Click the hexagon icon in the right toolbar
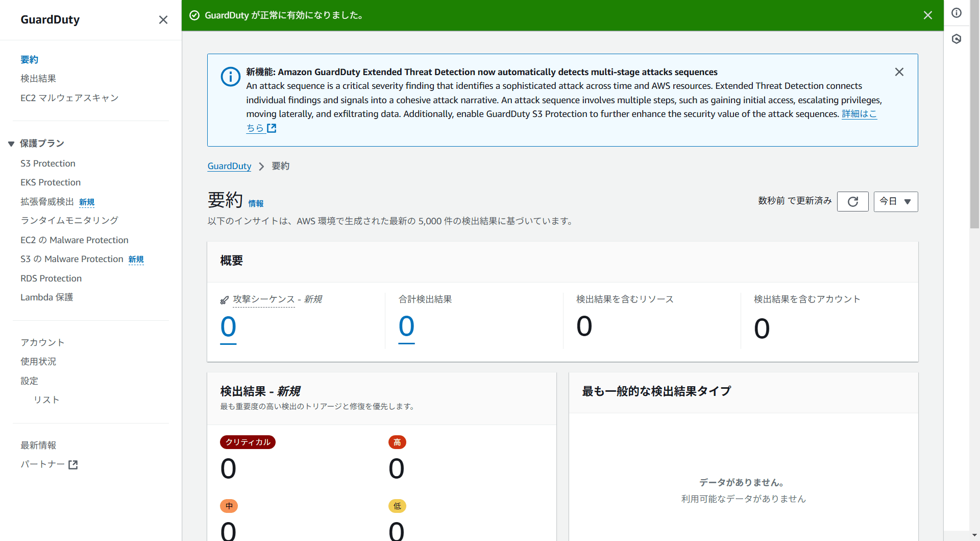This screenshot has width=980, height=541. point(957,39)
